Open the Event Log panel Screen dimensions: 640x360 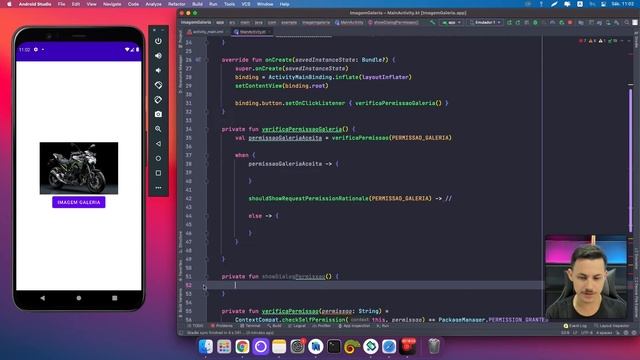[x=575, y=326]
